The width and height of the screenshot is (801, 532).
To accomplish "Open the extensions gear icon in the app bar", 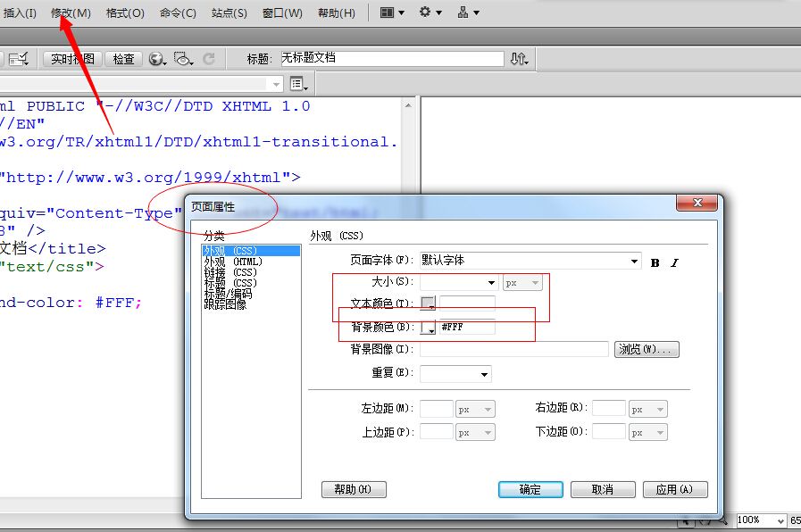I will [x=425, y=12].
